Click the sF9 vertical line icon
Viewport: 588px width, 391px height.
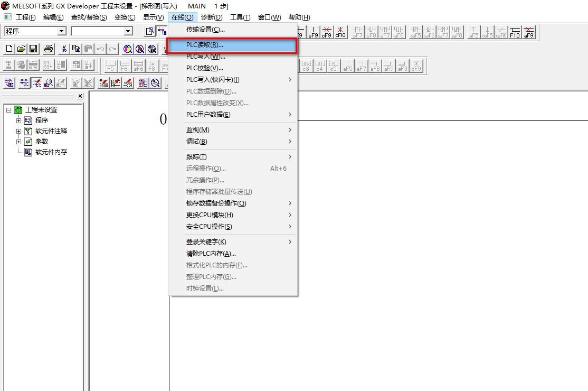[313, 32]
